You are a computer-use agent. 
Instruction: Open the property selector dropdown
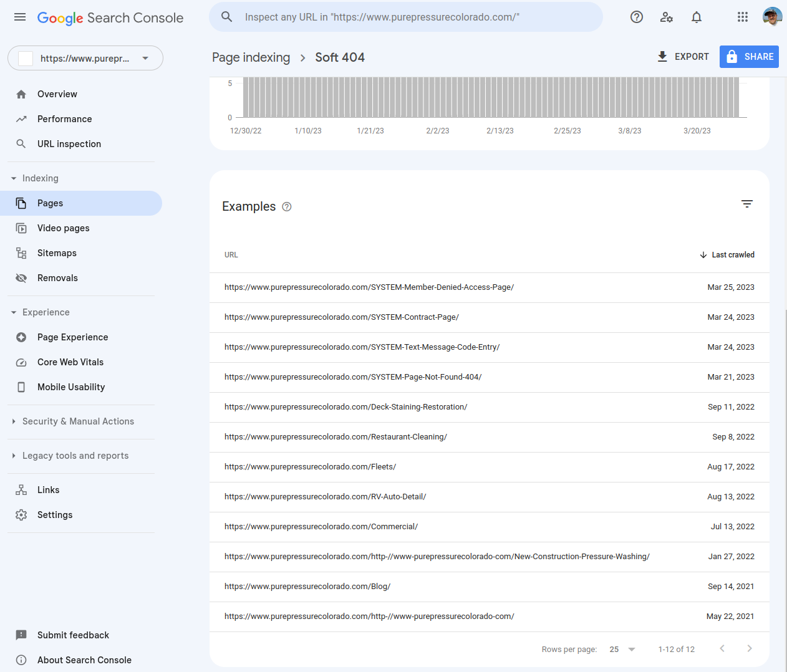click(85, 58)
